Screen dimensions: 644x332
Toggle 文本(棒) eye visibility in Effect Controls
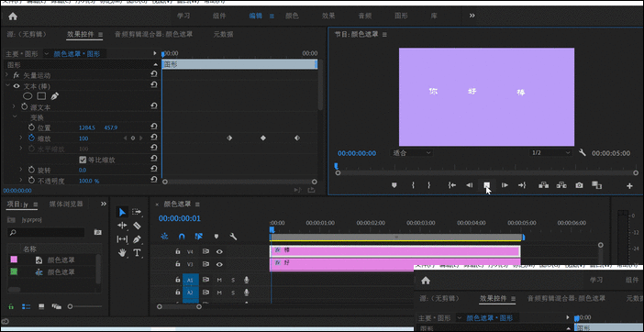coord(17,86)
